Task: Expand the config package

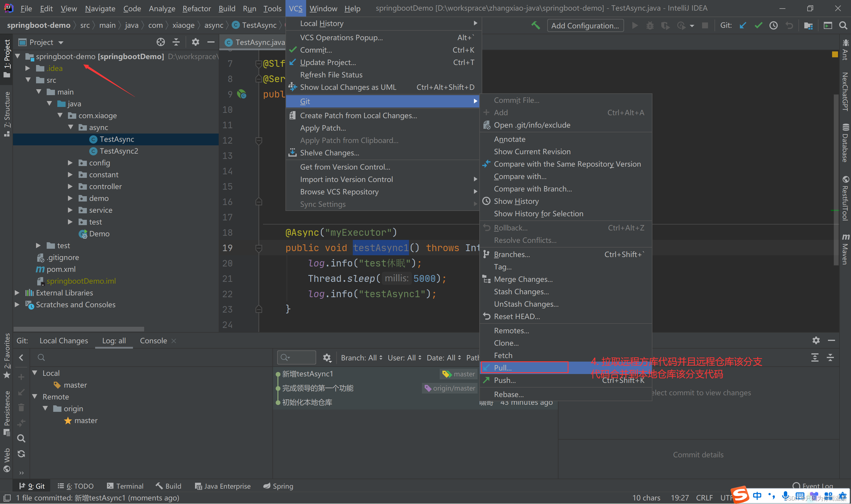Action: [70, 163]
